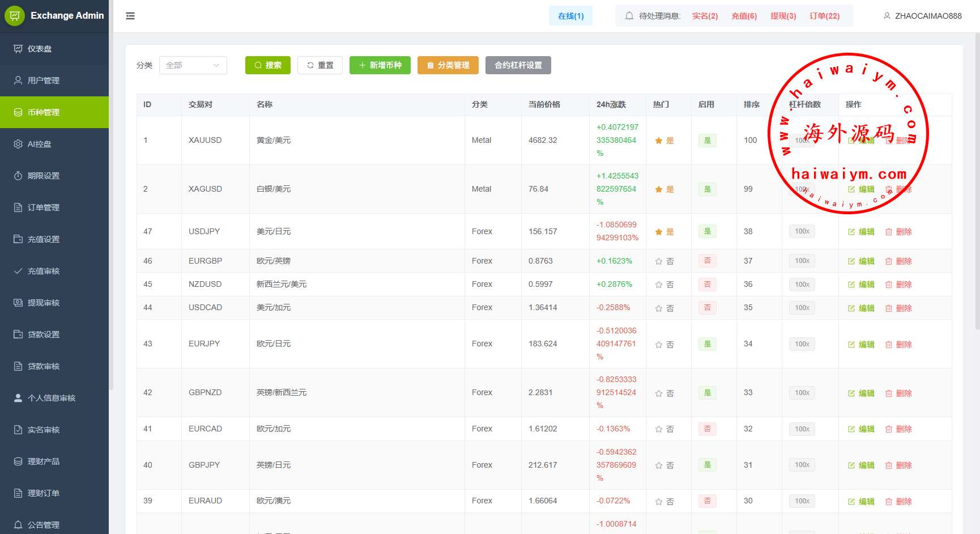
Task: Click the edit icon for EURGBP row
Action: (x=851, y=261)
